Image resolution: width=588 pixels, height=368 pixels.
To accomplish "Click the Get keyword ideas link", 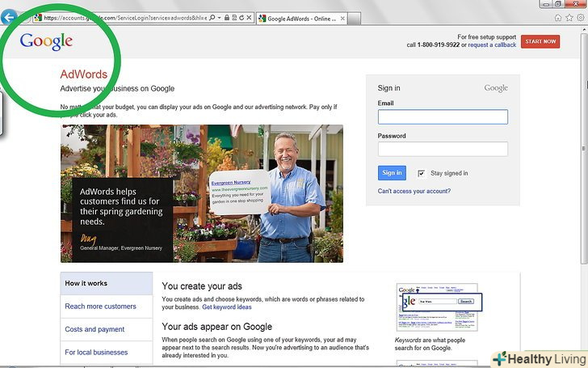I will click(x=226, y=307).
